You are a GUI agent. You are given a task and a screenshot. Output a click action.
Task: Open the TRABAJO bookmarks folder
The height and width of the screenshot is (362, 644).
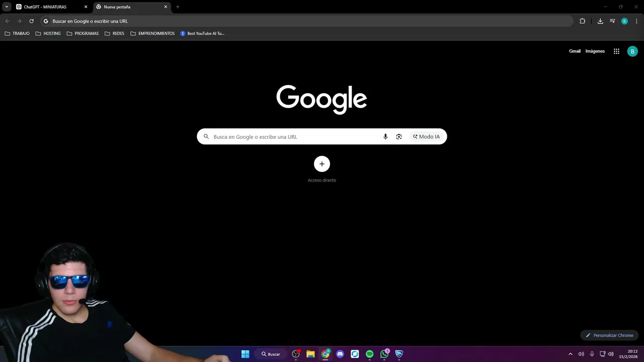click(17, 34)
